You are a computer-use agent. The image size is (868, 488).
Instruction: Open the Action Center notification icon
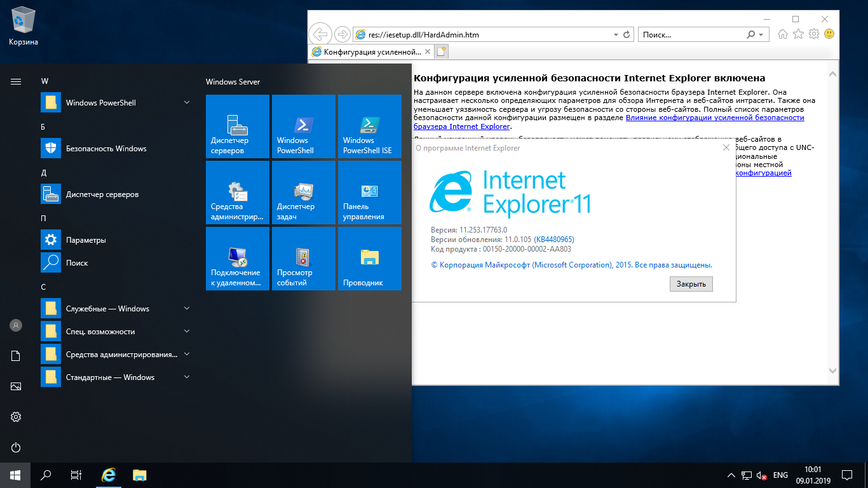tap(847, 475)
